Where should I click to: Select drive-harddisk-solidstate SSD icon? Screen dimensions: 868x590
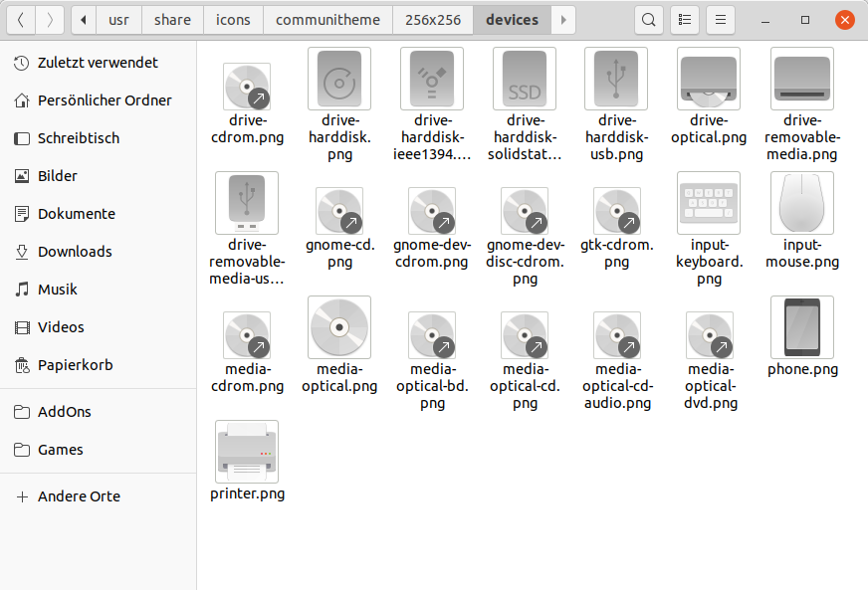pos(525,79)
